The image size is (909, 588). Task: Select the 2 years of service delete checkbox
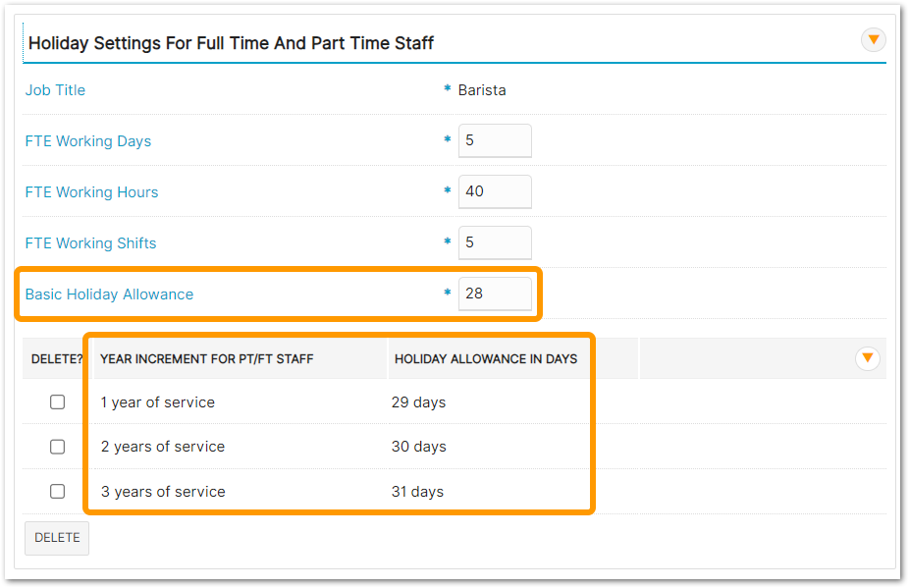tap(58, 447)
